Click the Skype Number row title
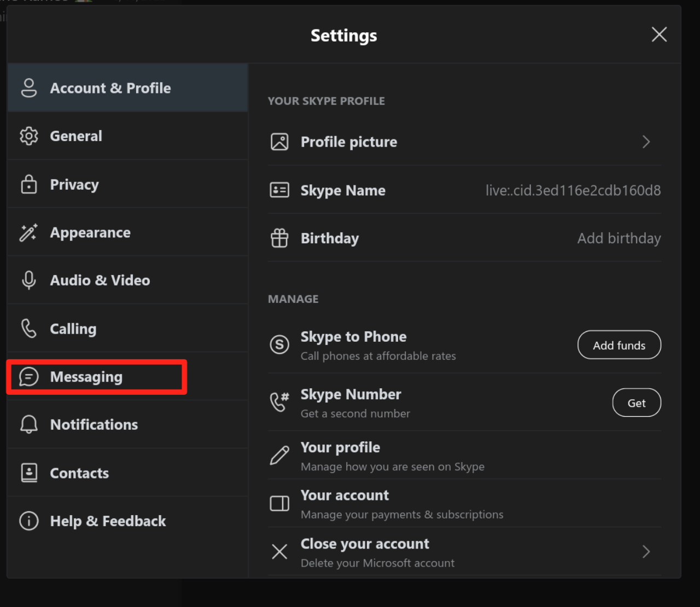700x607 pixels. click(x=351, y=394)
